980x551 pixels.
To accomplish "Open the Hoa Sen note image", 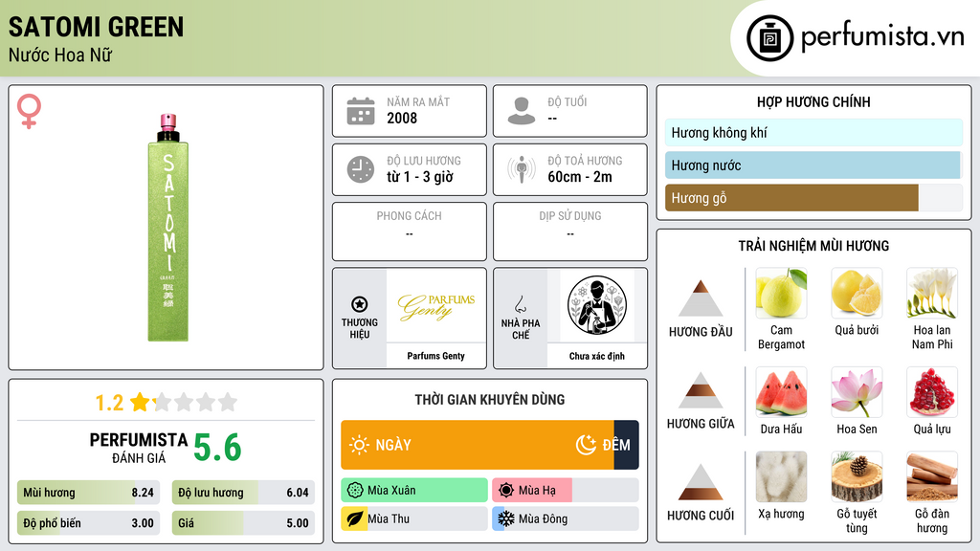I will [x=857, y=391].
